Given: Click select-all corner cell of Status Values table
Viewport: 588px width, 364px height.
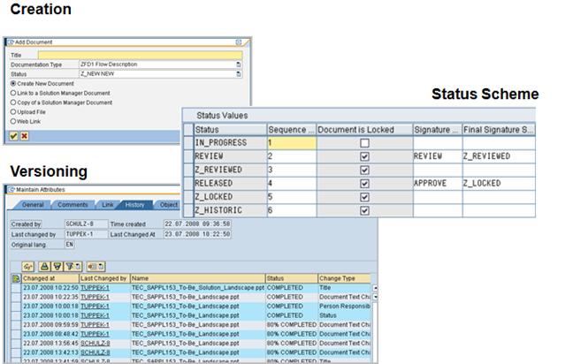Looking at the screenshot, I should (x=188, y=130).
